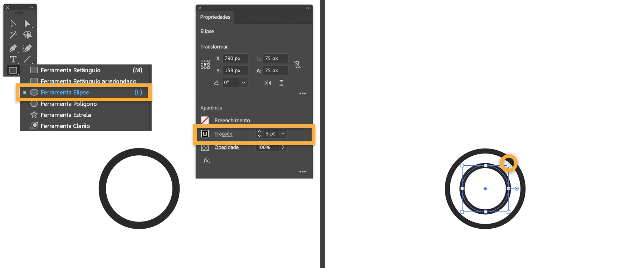644x268 pixels.
Task: Toggle constrain width and height proportions
Action: pyautogui.click(x=297, y=64)
